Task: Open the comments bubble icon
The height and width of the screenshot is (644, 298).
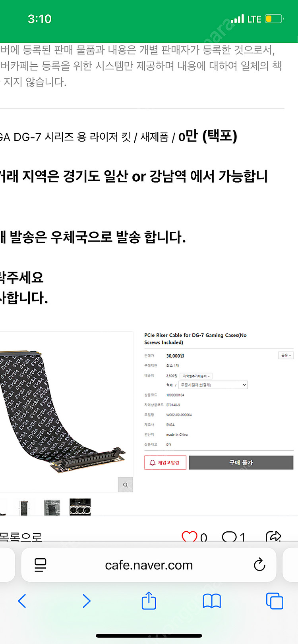Action: click(x=229, y=536)
